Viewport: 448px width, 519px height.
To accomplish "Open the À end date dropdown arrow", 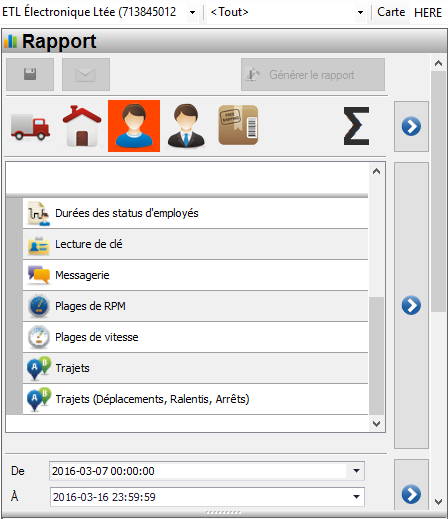I will [x=356, y=497].
